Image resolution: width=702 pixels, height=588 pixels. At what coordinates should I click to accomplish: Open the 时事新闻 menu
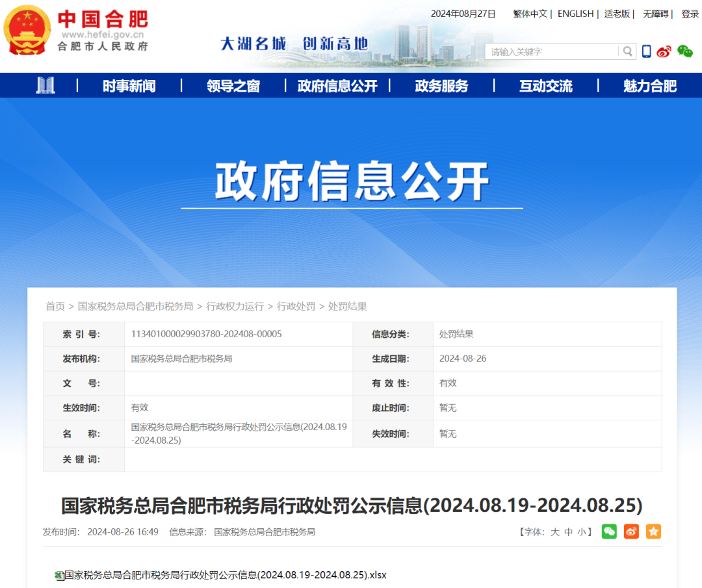pyautogui.click(x=129, y=86)
